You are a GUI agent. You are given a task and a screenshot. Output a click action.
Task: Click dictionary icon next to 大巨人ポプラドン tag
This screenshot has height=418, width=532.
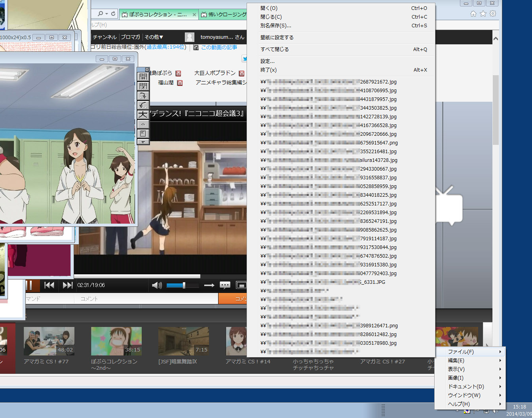241,73
